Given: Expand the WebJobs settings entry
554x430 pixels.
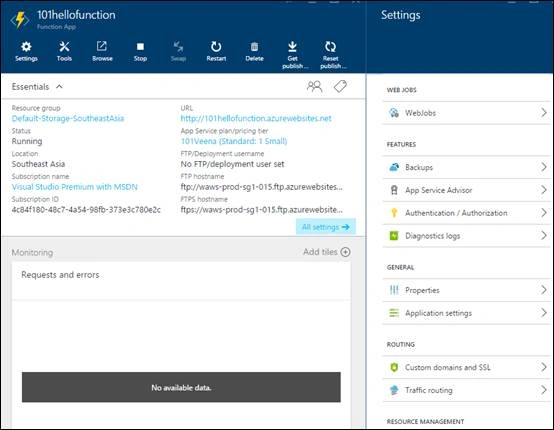Looking at the screenshot, I should tap(467, 113).
